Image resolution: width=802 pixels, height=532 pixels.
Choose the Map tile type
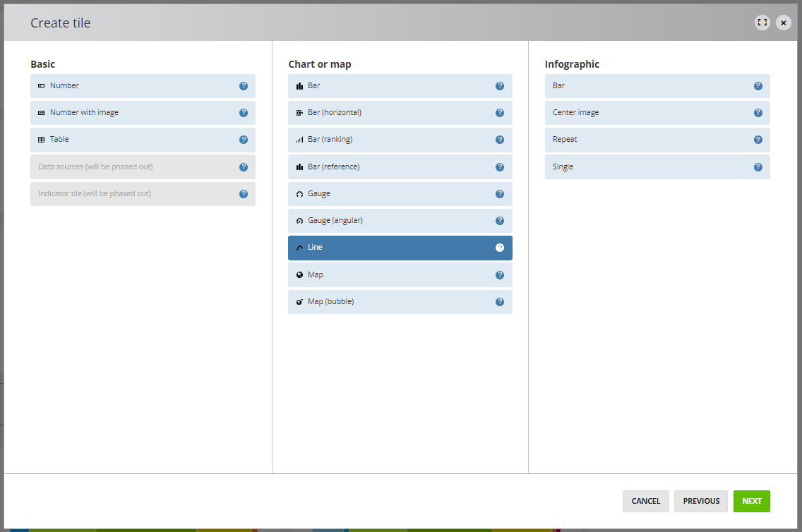click(x=400, y=275)
